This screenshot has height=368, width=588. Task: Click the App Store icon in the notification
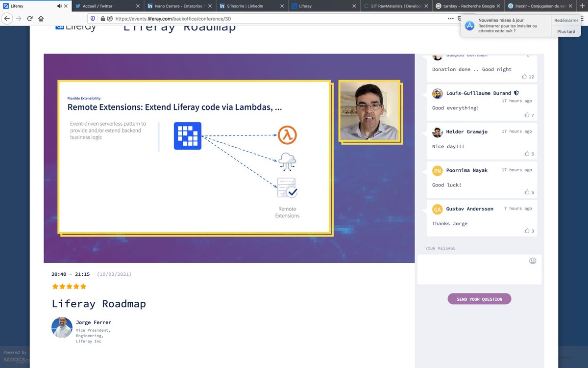click(469, 26)
